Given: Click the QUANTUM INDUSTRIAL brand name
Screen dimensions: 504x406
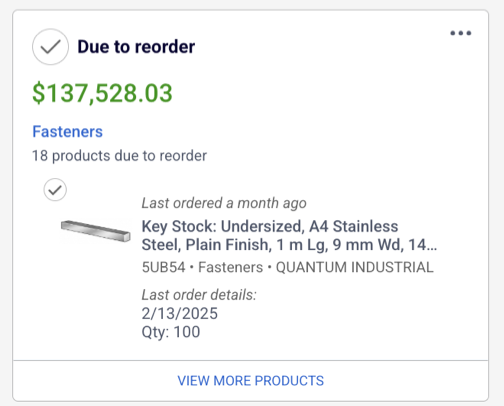Looking at the screenshot, I should click(355, 267).
